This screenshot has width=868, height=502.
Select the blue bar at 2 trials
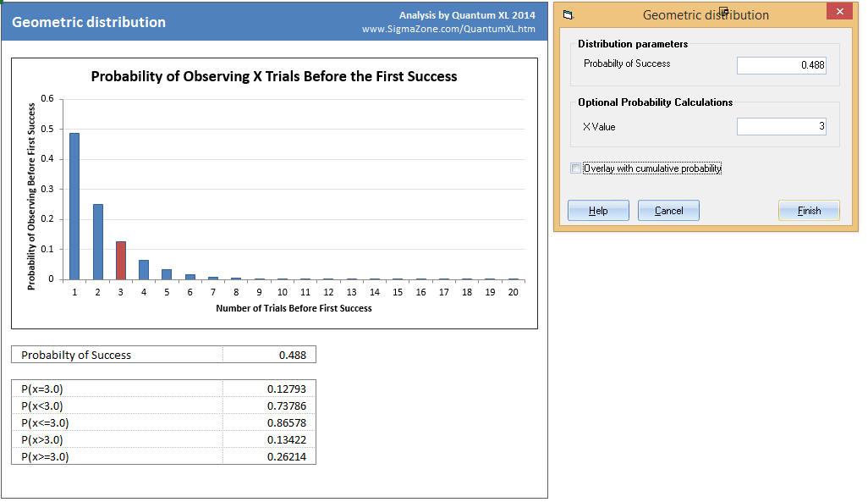[x=98, y=241]
